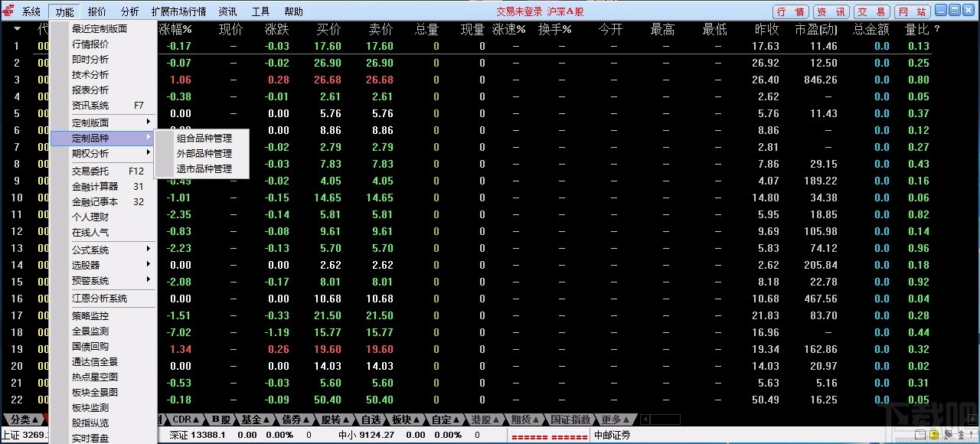The height and width of the screenshot is (444, 980).
Task: Open the 资讯 news toolbar icon
Action: [x=831, y=11]
